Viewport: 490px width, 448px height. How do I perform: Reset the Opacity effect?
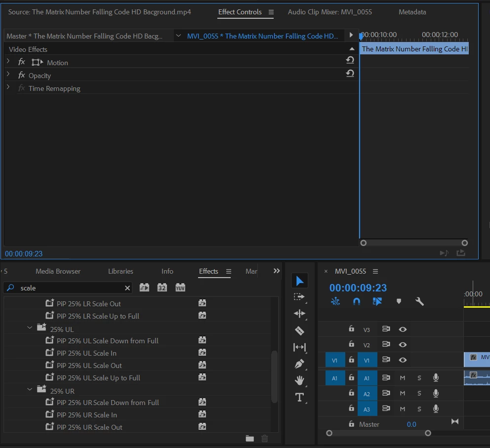coord(350,73)
